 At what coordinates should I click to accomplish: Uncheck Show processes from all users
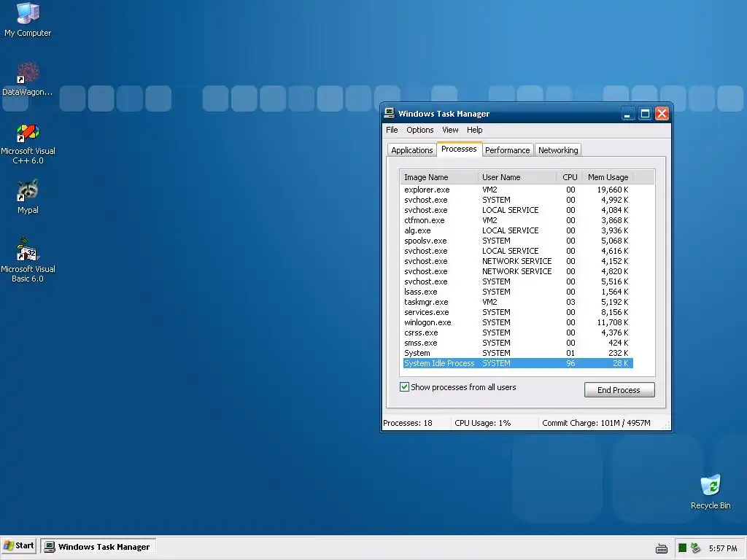coord(404,386)
